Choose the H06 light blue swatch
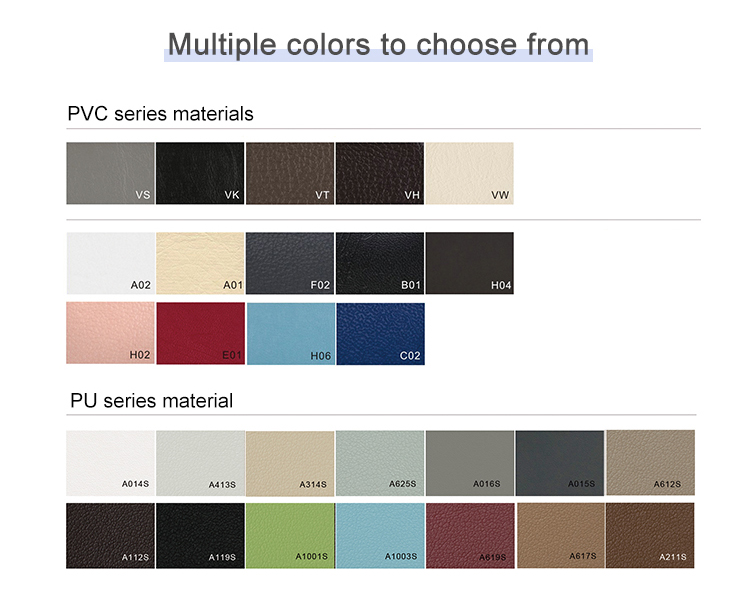 [x=290, y=333]
